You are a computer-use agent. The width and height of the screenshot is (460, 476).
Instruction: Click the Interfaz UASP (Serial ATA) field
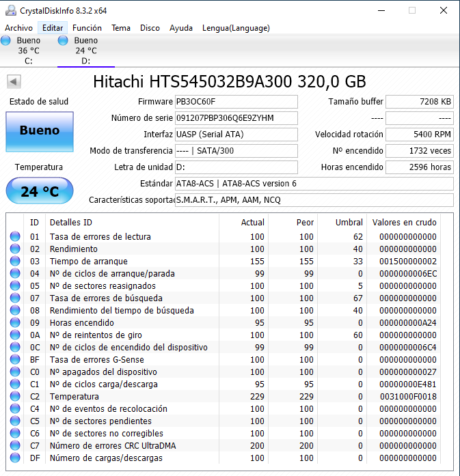pos(236,135)
